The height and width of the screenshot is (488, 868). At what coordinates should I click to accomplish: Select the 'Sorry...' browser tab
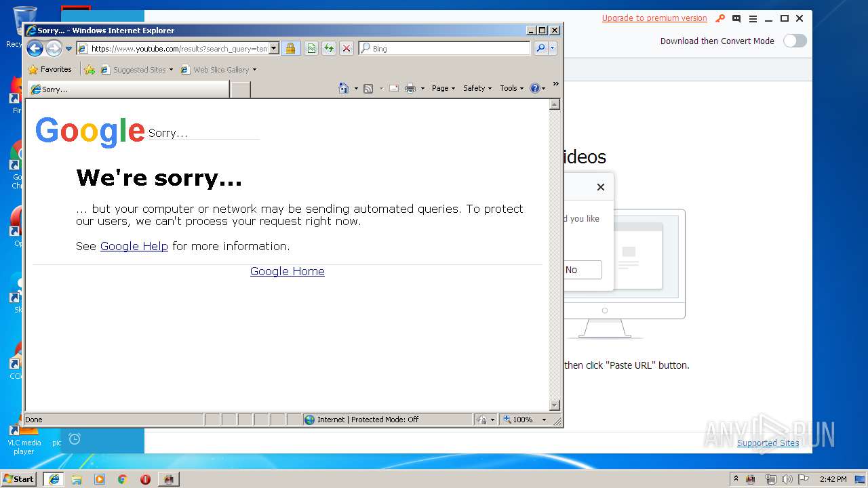click(127, 89)
